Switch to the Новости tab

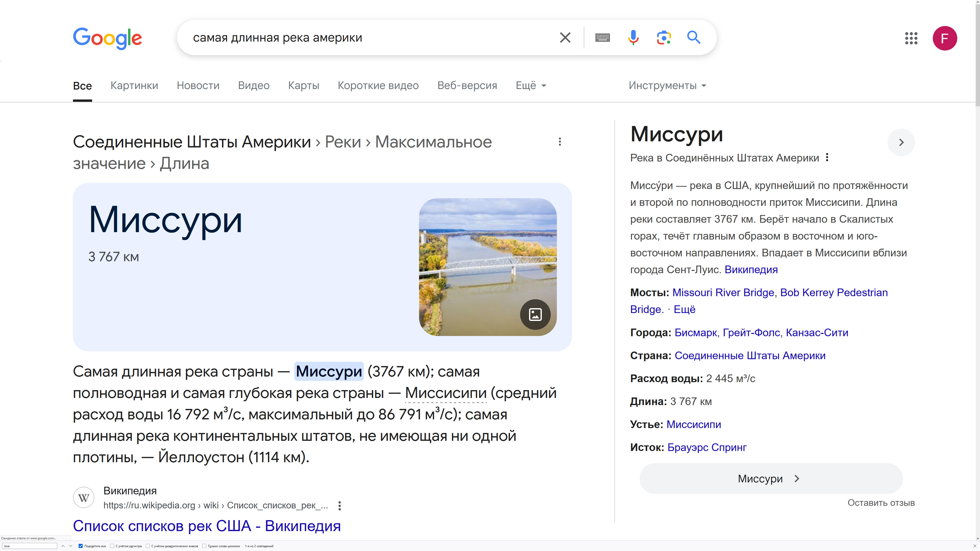click(x=198, y=85)
